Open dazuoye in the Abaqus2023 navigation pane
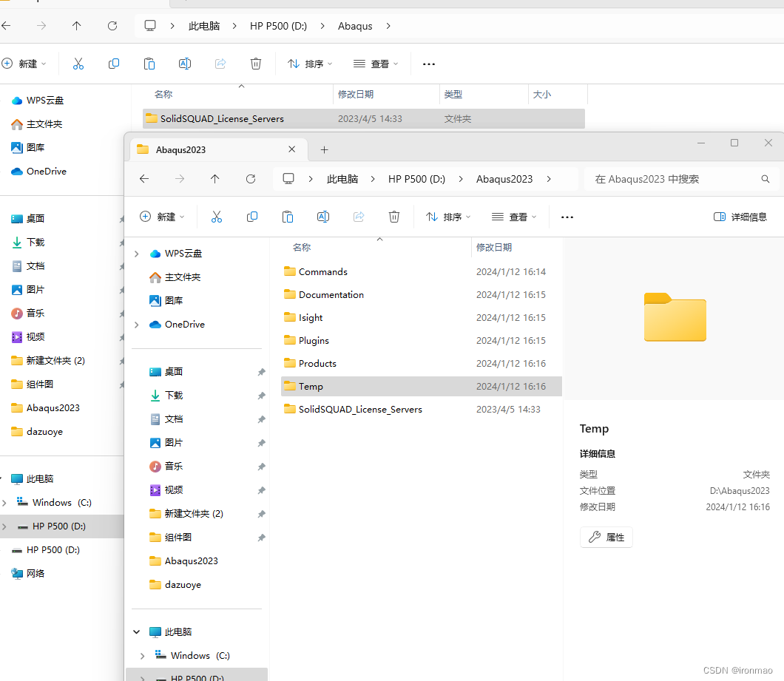This screenshot has height=681, width=784. 183,584
